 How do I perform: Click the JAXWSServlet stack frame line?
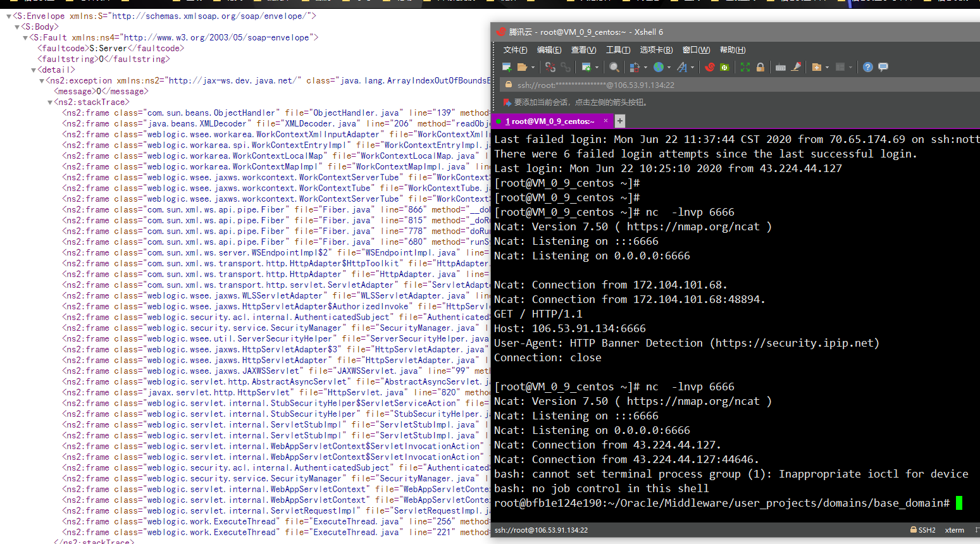click(x=276, y=371)
